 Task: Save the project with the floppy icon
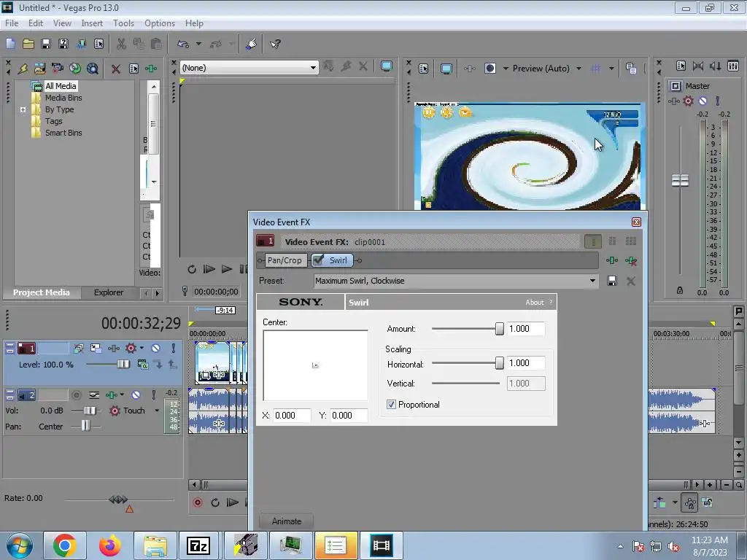tap(46, 44)
